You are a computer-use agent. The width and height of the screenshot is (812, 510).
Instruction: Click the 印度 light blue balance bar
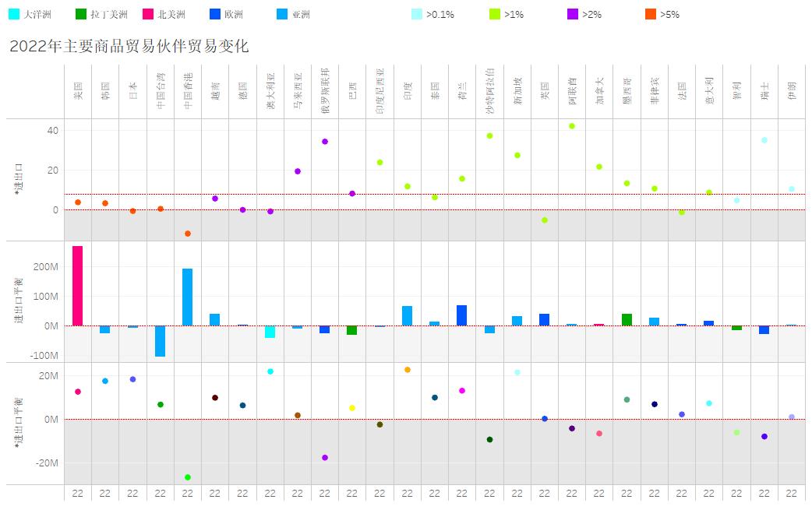(407, 316)
